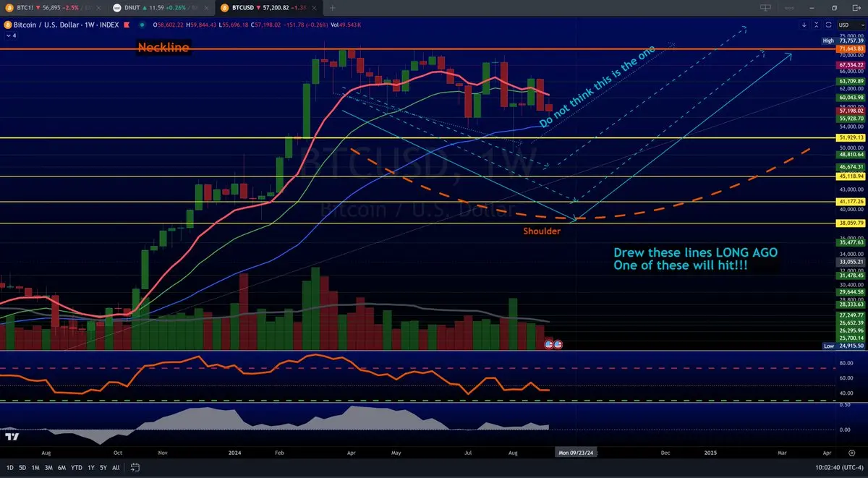Select the Neckline text label
This screenshot has width=868, height=478.
pyautogui.click(x=164, y=48)
